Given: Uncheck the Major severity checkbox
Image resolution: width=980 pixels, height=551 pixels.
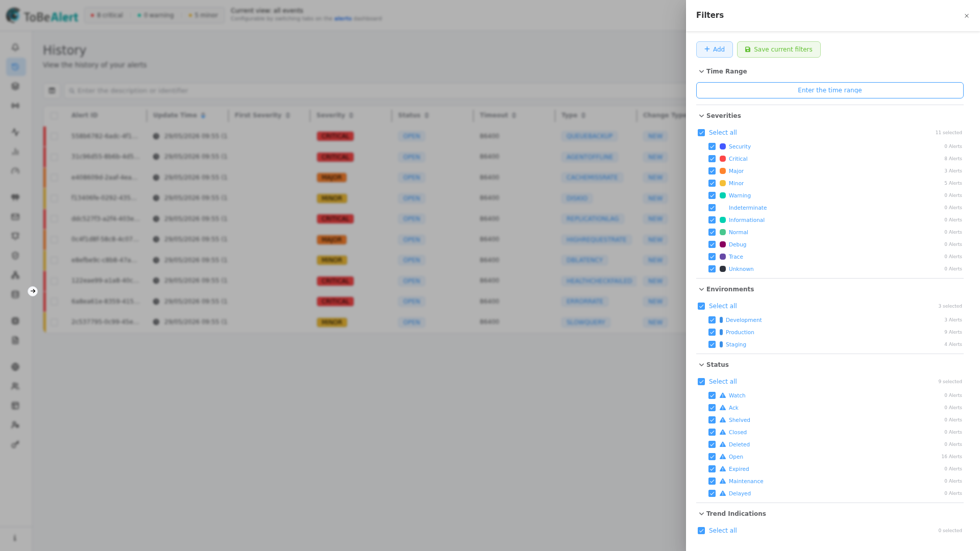Looking at the screenshot, I should 712,171.
